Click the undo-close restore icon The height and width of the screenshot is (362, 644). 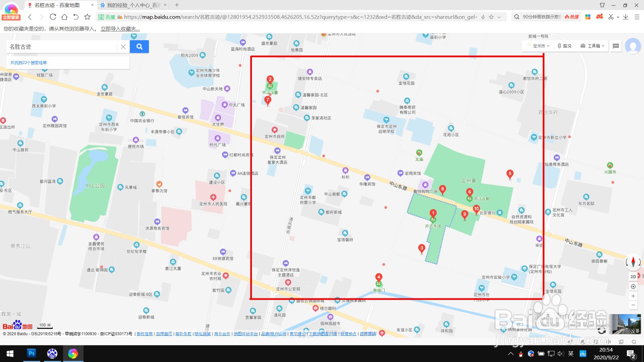tap(76, 17)
